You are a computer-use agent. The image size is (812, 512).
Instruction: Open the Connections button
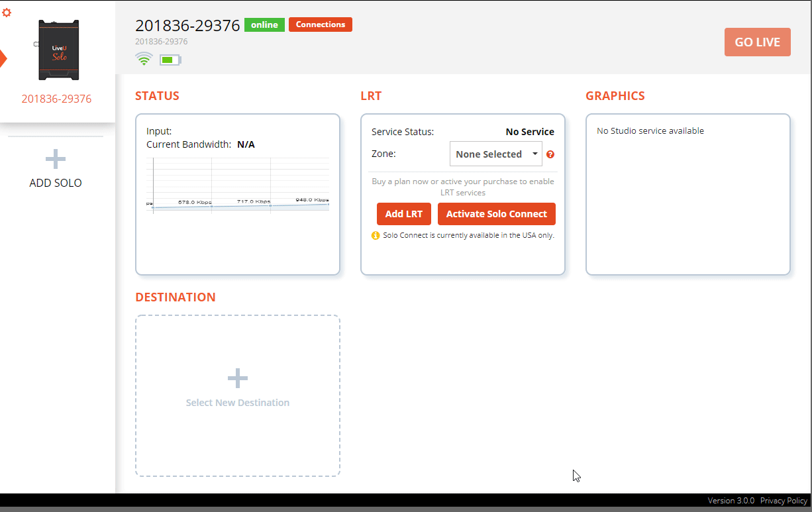point(321,25)
